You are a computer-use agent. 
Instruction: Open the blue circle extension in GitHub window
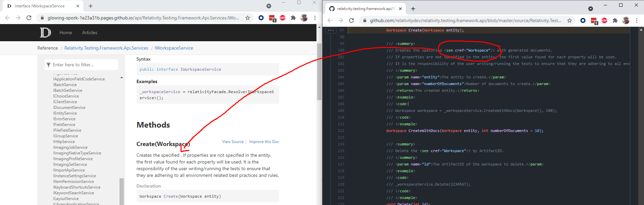[583, 20]
